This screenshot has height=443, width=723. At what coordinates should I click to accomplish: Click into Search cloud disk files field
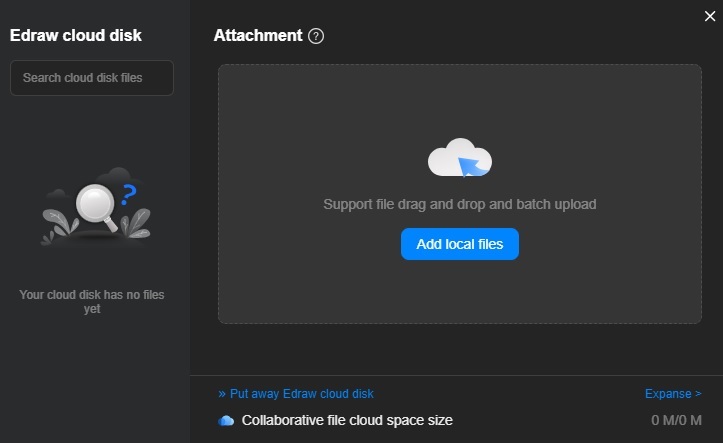click(92, 78)
